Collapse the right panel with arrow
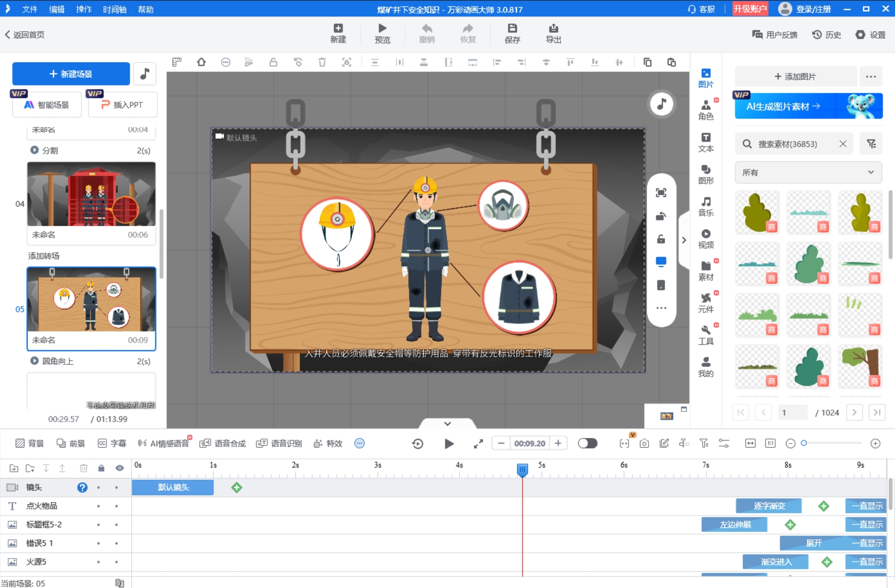Screen dimensions: 895x588 pyautogui.click(x=684, y=240)
